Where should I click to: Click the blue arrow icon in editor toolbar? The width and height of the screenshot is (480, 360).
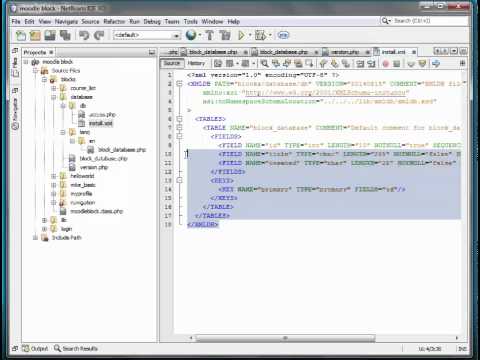click(436, 63)
